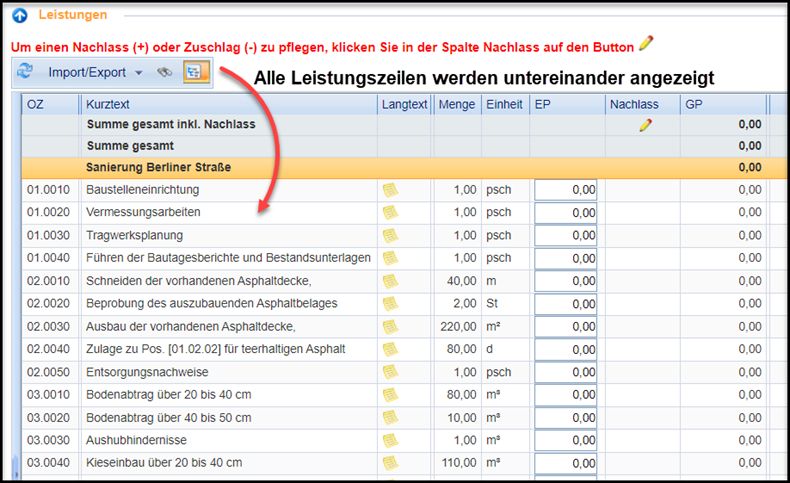The width and height of the screenshot is (790, 483).
Task: Open Langtext note for Baustelleneinrichtung
Action: coord(390,190)
